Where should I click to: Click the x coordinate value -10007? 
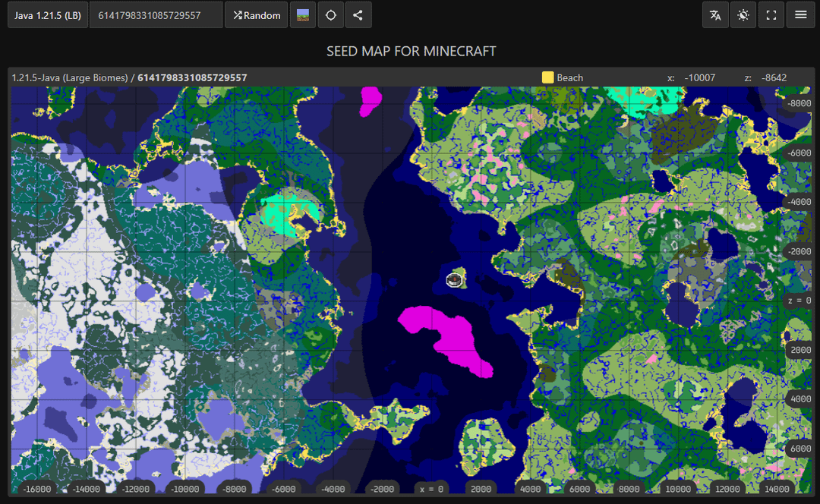[x=699, y=77]
